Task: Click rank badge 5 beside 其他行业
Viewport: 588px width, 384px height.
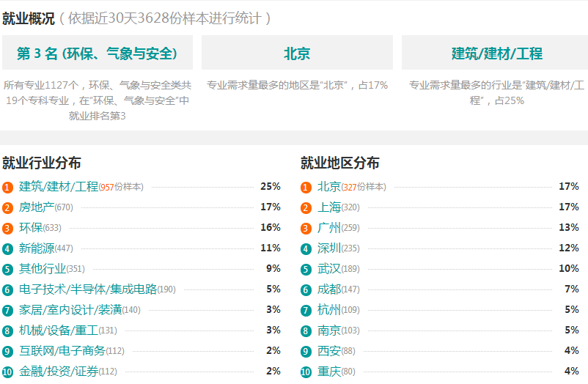Action: [7, 269]
